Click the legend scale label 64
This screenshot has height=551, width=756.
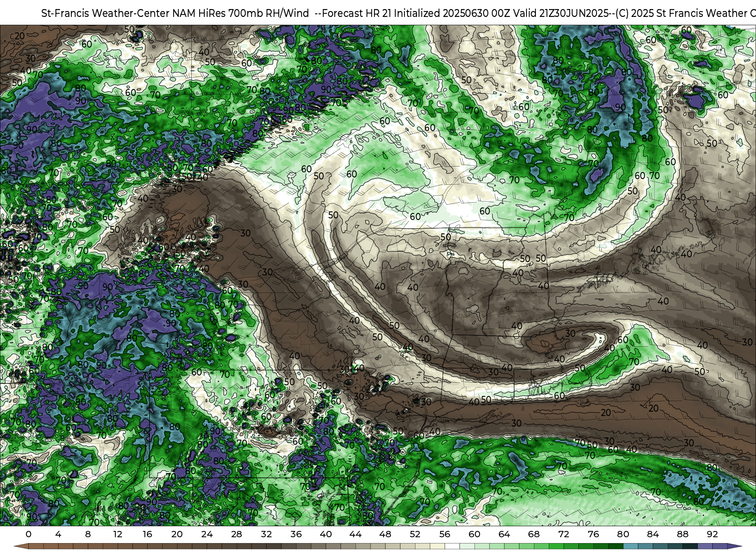click(x=504, y=534)
